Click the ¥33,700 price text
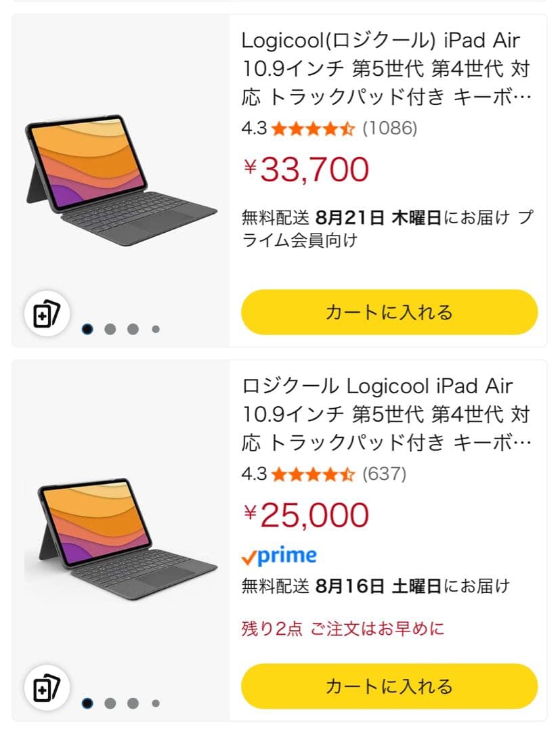Image resolution: width=560 pixels, height=731 pixels. click(305, 169)
